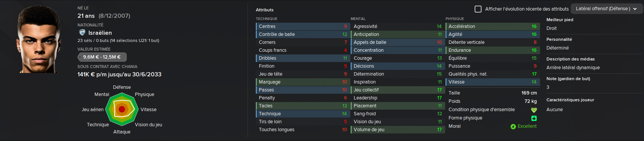Open the Chania club contract link
Image resolution: width=644 pixels, height=141 pixels.
point(130,67)
